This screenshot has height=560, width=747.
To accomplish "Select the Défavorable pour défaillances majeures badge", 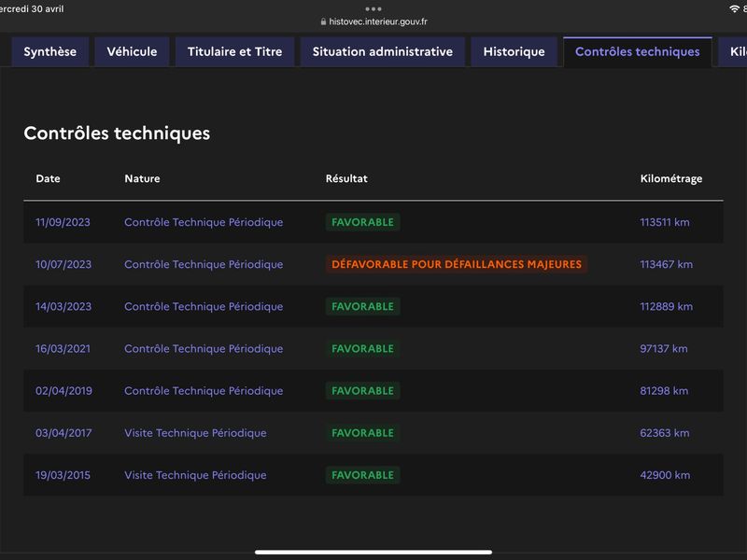I will (x=457, y=264).
